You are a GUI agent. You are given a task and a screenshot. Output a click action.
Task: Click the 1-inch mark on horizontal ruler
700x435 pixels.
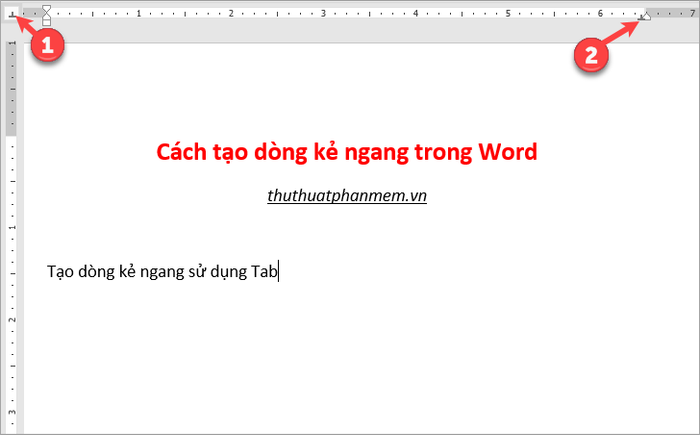[138, 14]
